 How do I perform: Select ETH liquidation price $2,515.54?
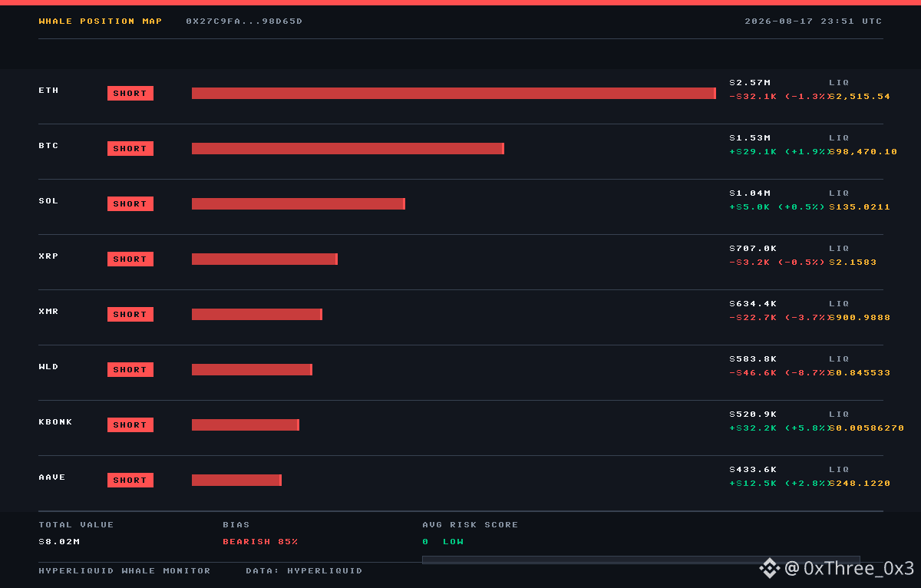coord(860,97)
